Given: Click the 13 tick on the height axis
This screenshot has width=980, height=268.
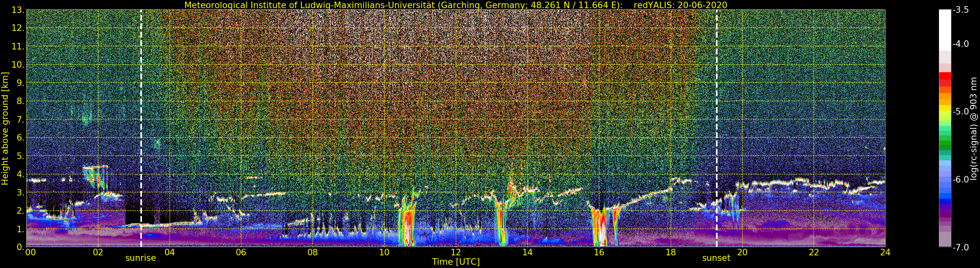Looking at the screenshot, I should coord(18,10).
